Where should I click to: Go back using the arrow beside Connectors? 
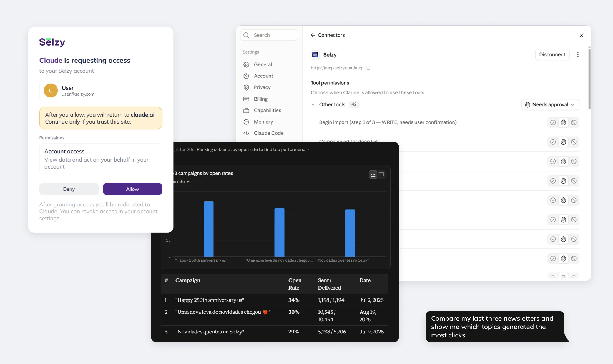click(313, 35)
